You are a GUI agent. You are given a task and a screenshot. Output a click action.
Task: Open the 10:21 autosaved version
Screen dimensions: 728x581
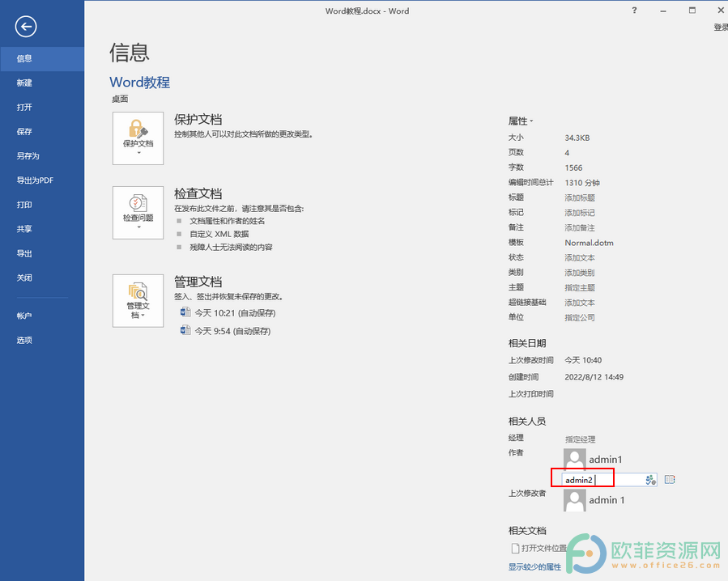pos(228,313)
